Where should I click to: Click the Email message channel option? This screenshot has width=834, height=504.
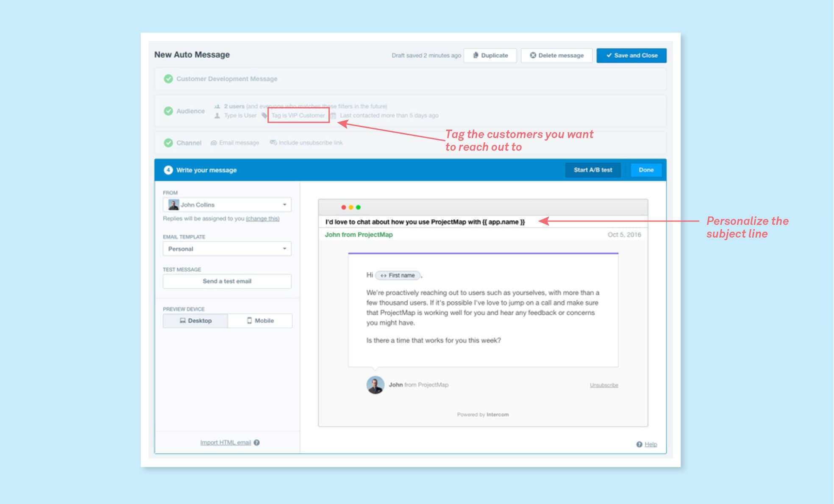[235, 143]
